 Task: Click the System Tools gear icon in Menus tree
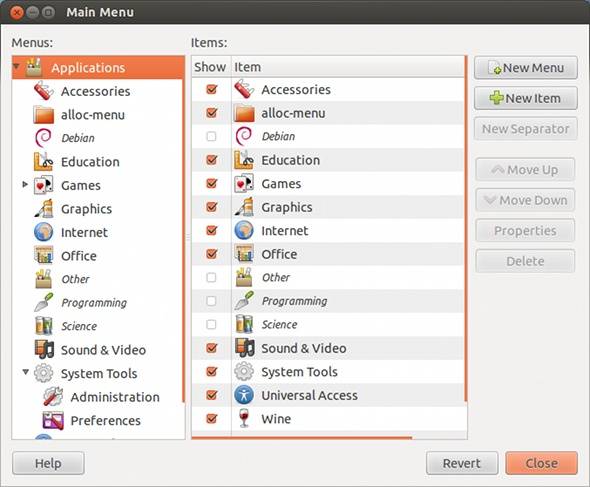[x=44, y=373]
